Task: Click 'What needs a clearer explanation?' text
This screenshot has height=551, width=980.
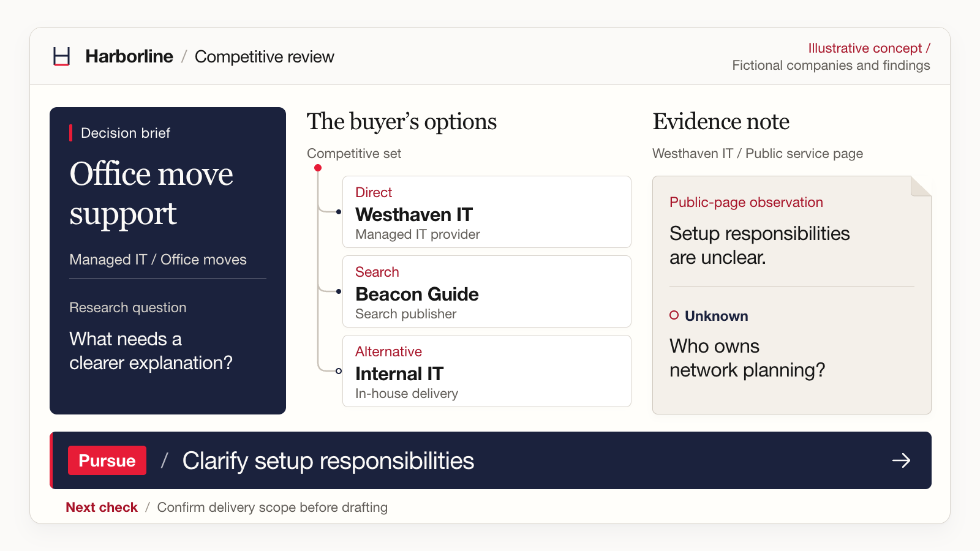Action: tap(151, 351)
